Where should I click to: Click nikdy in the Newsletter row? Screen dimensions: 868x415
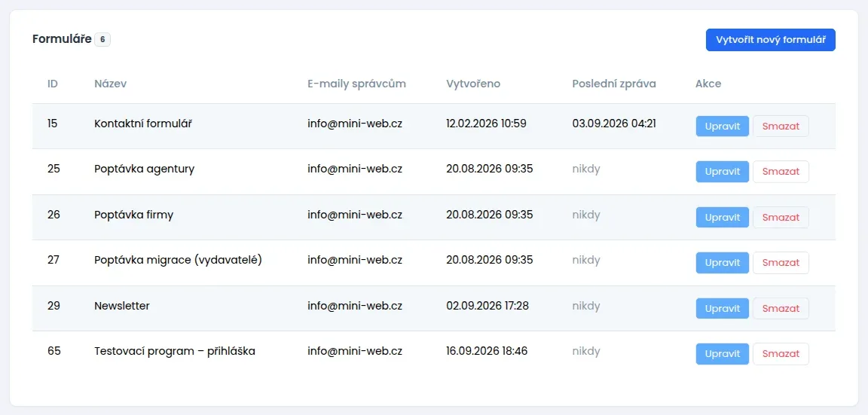[585, 306]
